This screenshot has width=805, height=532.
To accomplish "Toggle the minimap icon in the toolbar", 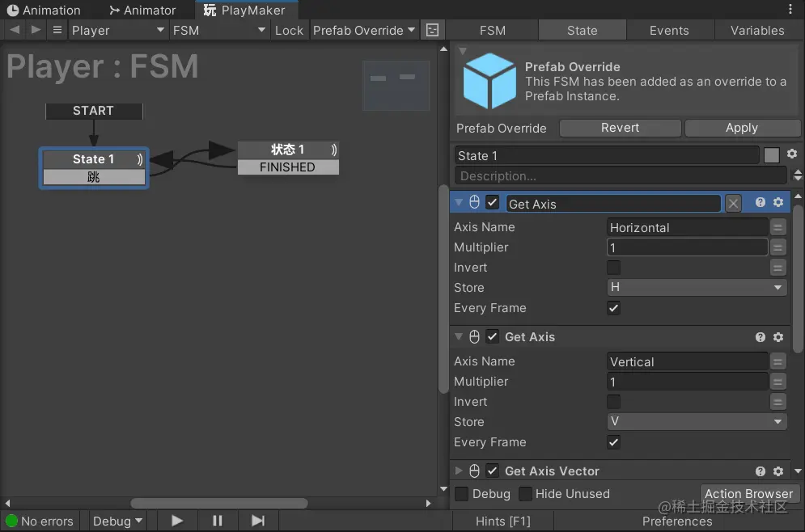I will (432, 30).
